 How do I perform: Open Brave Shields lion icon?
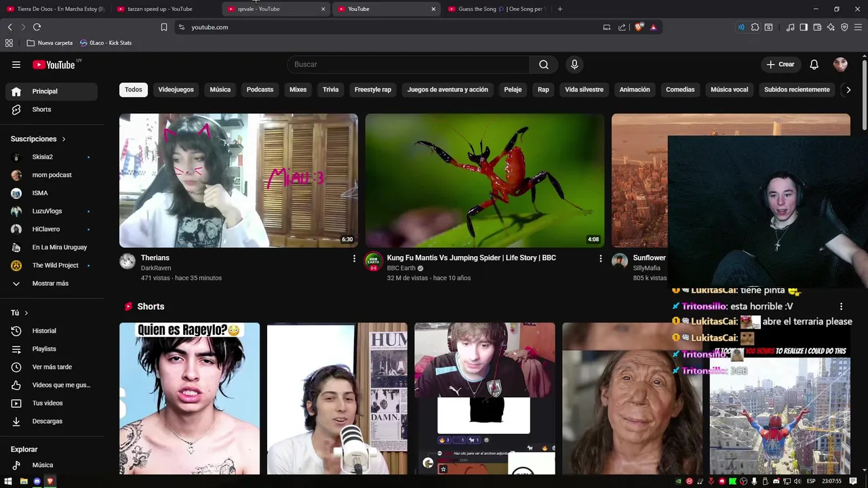pos(639,27)
